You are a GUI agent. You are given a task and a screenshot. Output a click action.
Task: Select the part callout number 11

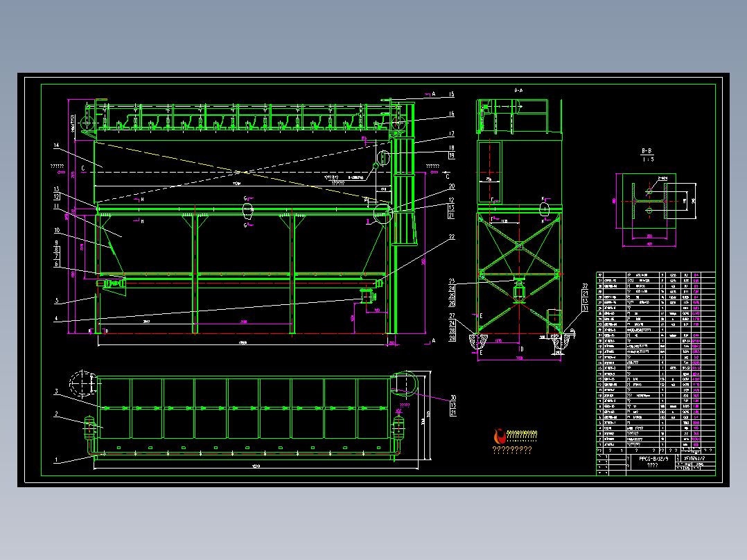click(x=56, y=207)
